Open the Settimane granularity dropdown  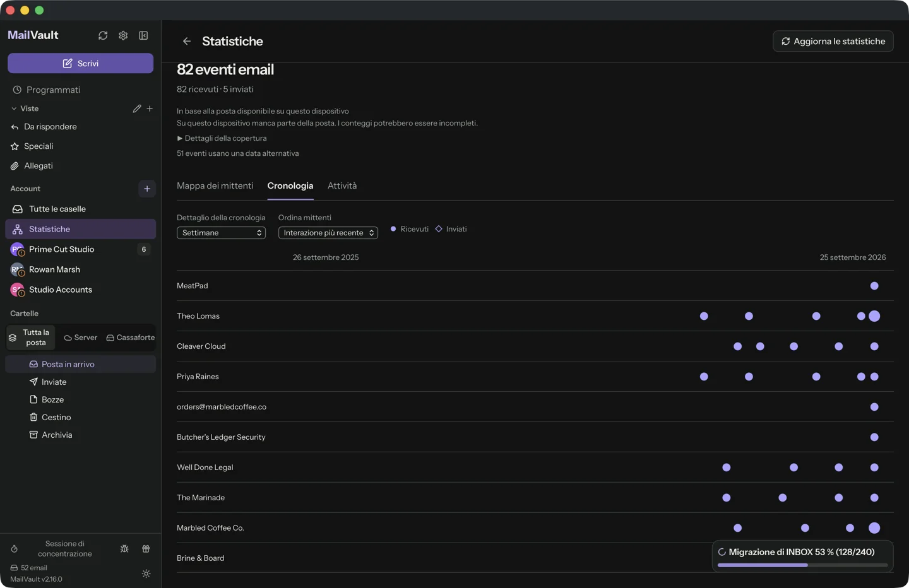coord(221,233)
